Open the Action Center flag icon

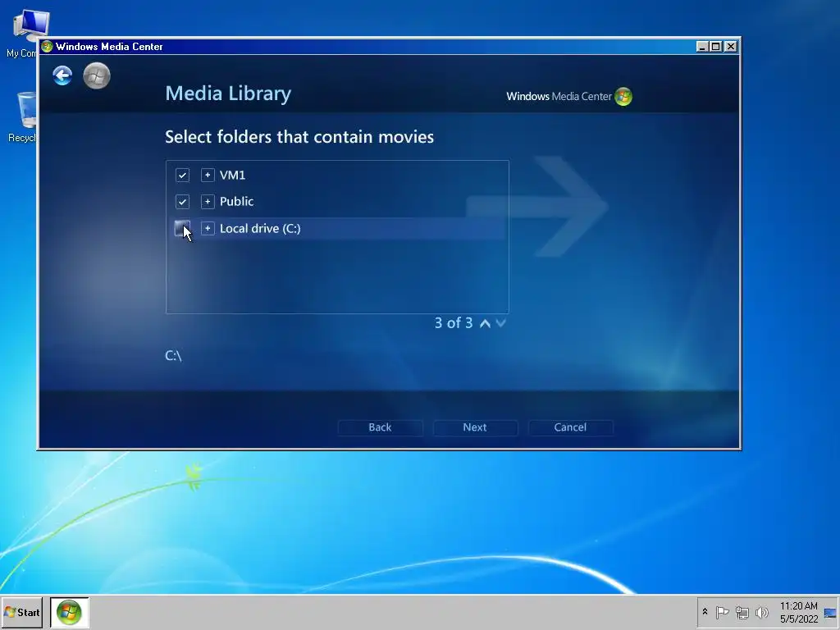[722, 612]
